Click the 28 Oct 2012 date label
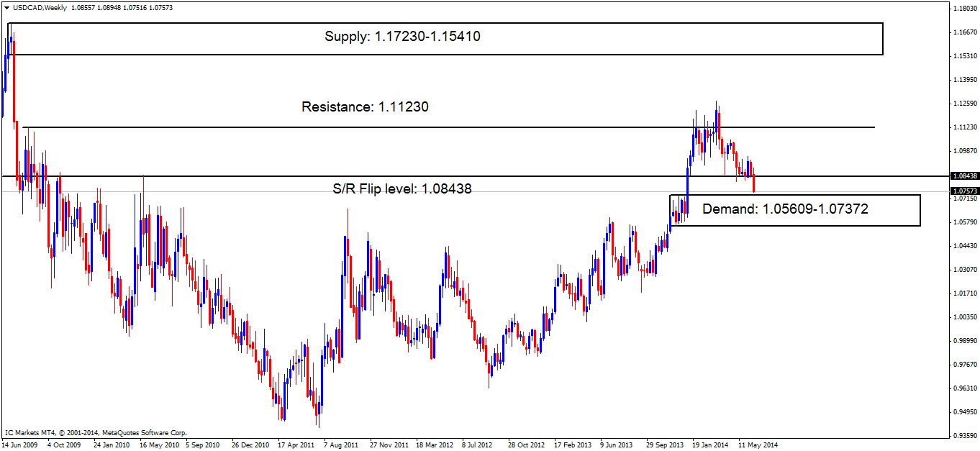Image resolution: width=980 pixels, height=451 pixels. click(x=527, y=445)
